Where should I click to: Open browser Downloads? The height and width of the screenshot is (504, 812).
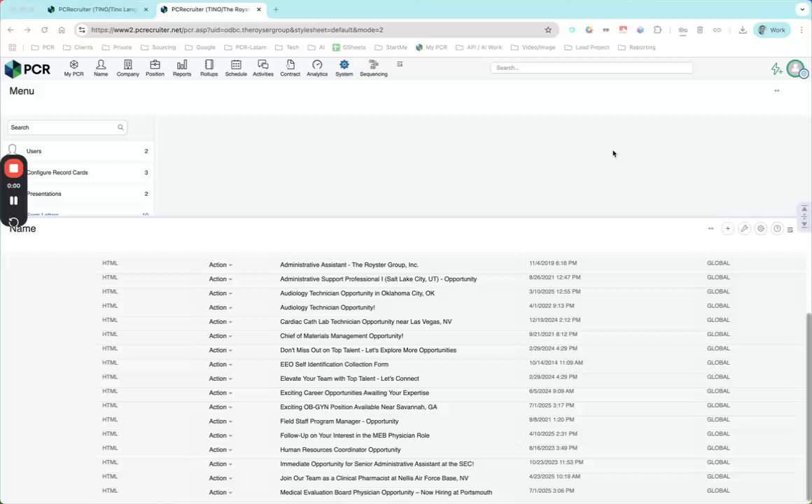click(743, 30)
